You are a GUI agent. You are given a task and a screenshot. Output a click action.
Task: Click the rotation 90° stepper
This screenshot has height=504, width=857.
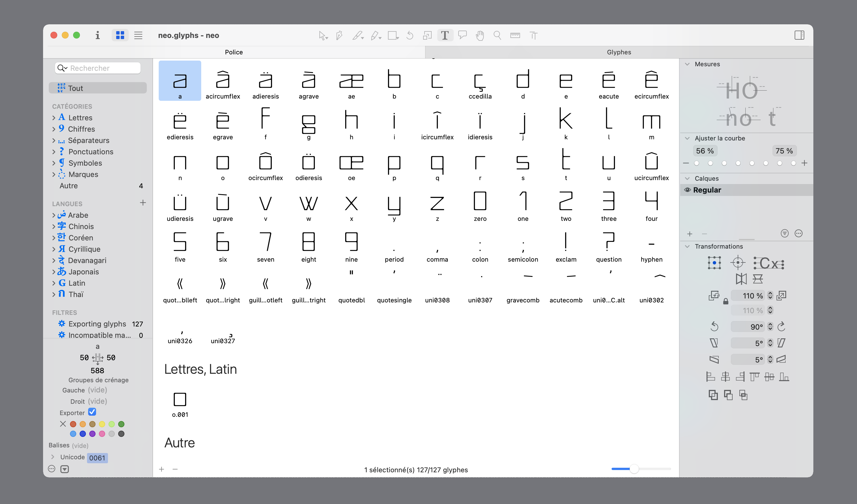coord(770,326)
